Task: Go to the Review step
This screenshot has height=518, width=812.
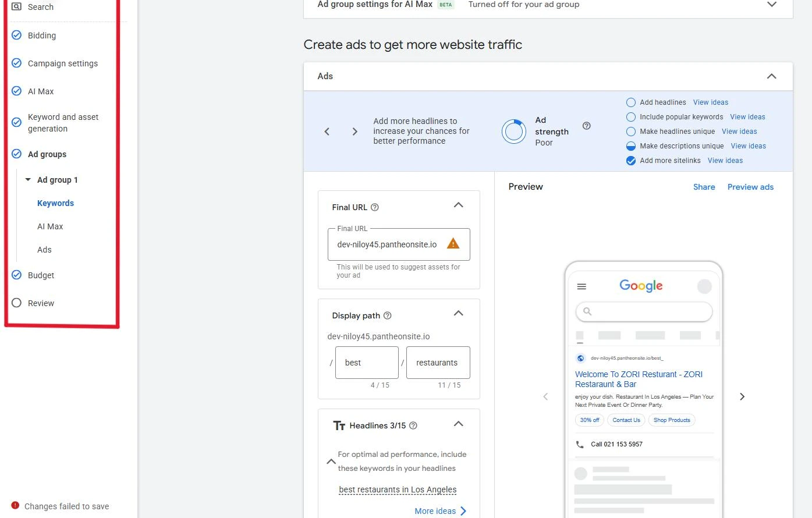Action: (x=41, y=303)
